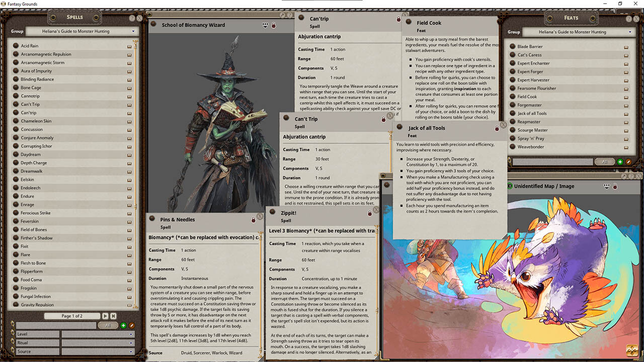Click the search field in the Feats window
Screen dimensions: 644x362
tap(552, 162)
